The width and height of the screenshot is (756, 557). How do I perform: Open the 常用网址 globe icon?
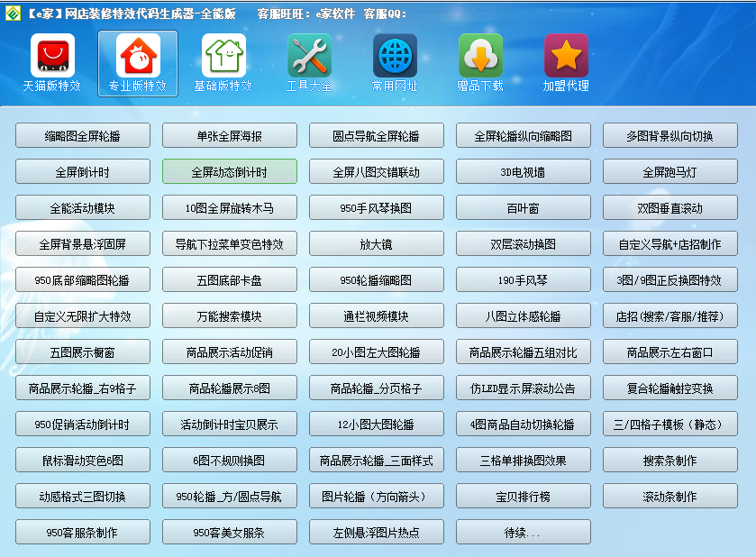395,56
